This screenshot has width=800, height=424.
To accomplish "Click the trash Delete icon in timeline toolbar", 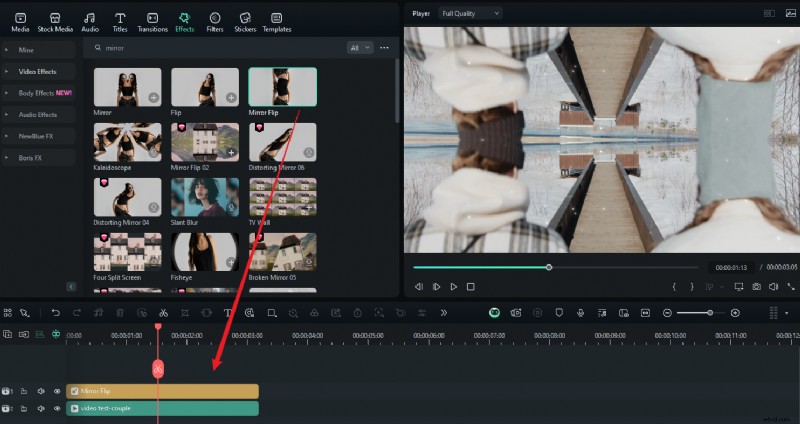I will (x=120, y=313).
